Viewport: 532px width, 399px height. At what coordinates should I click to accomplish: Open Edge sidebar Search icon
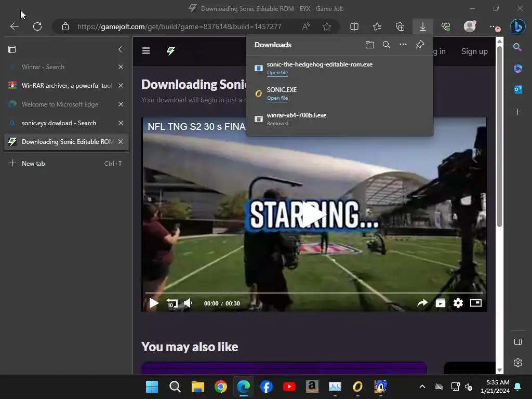[x=518, y=47]
